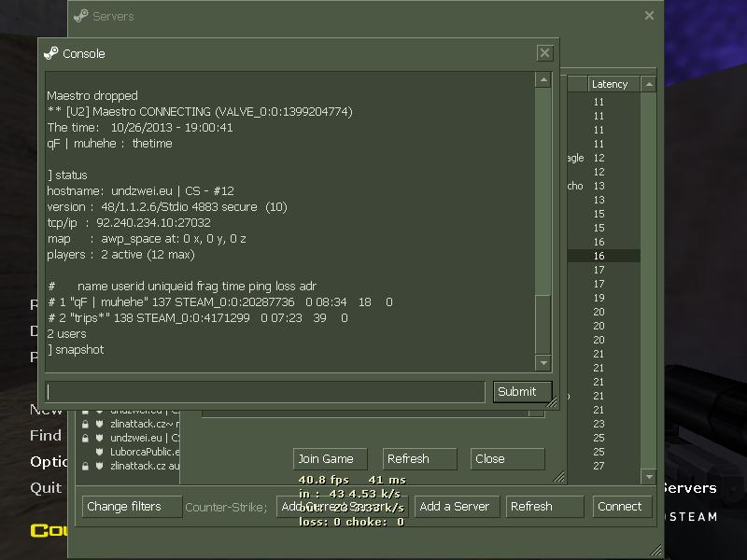The image size is (747, 560).
Task: Select the 'agle' server row with latency 12
Action: (604, 158)
